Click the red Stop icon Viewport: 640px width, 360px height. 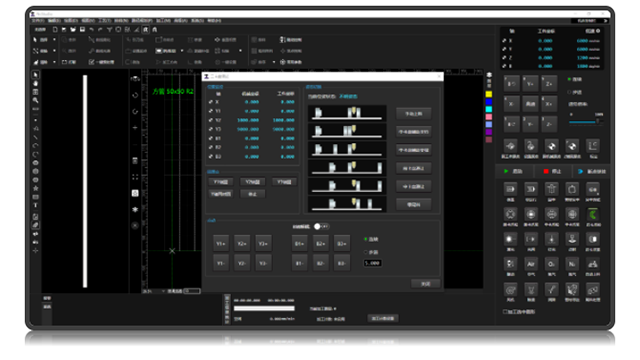tap(546, 171)
